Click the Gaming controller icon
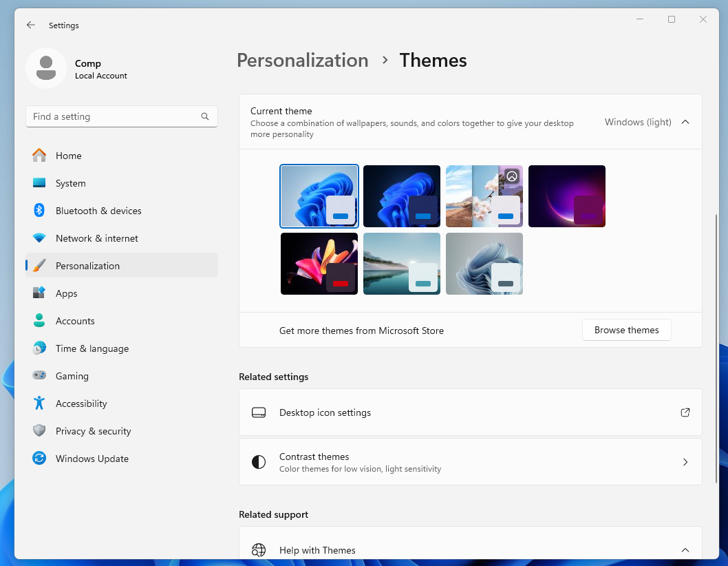 (39, 375)
